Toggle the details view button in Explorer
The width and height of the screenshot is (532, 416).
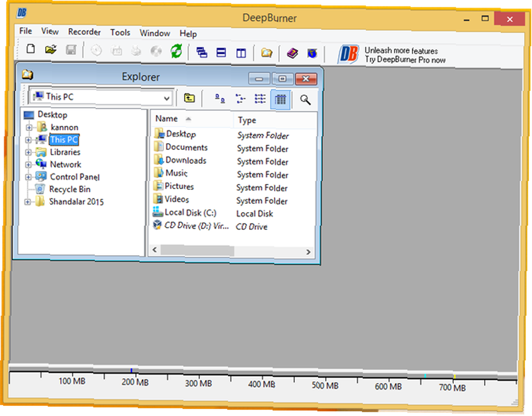(x=280, y=99)
